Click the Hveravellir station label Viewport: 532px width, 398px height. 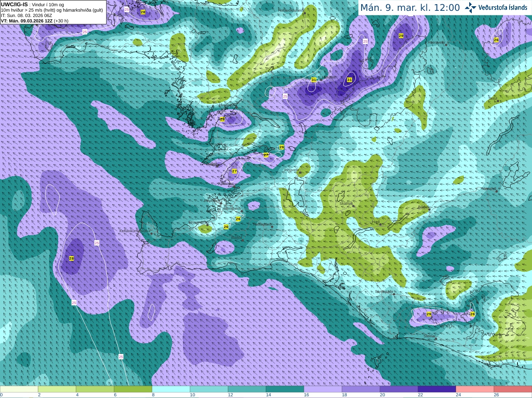(x=436, y=42)
